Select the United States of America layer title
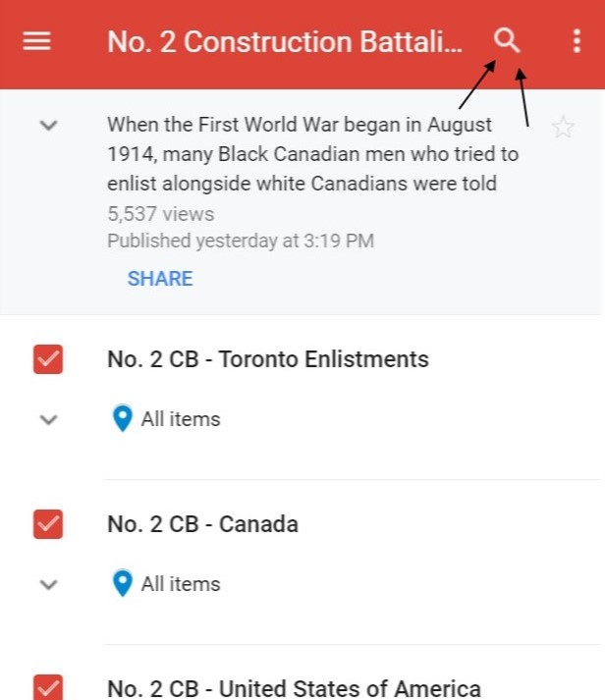Viewport: 605px width, 700px height. [294, 688]
